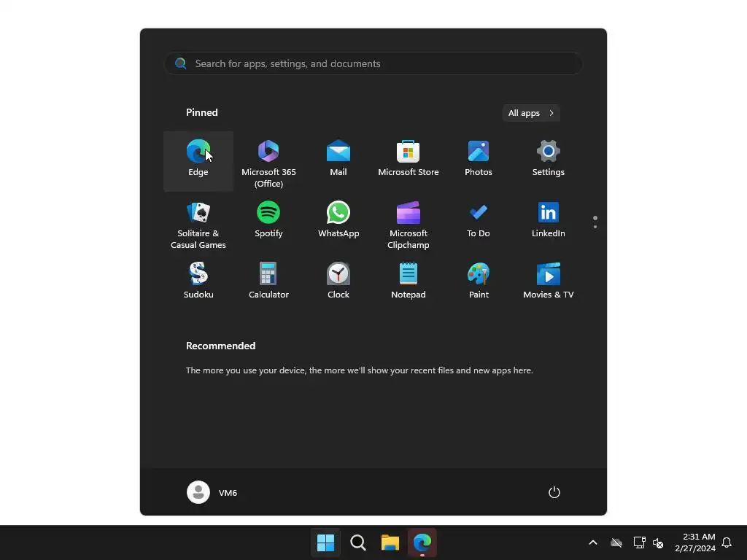747x560 pixels.
Task: Open the clock showing 2:31 AM
Action: (695, 542)
